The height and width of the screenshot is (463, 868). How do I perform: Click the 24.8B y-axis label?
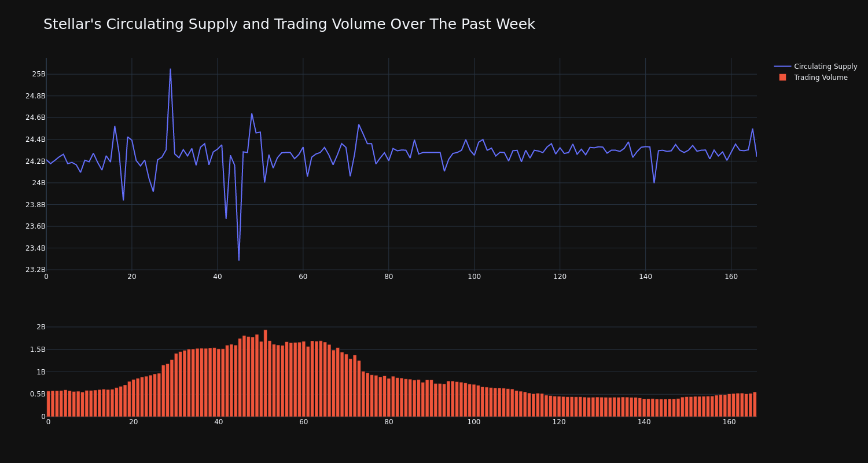35,96
